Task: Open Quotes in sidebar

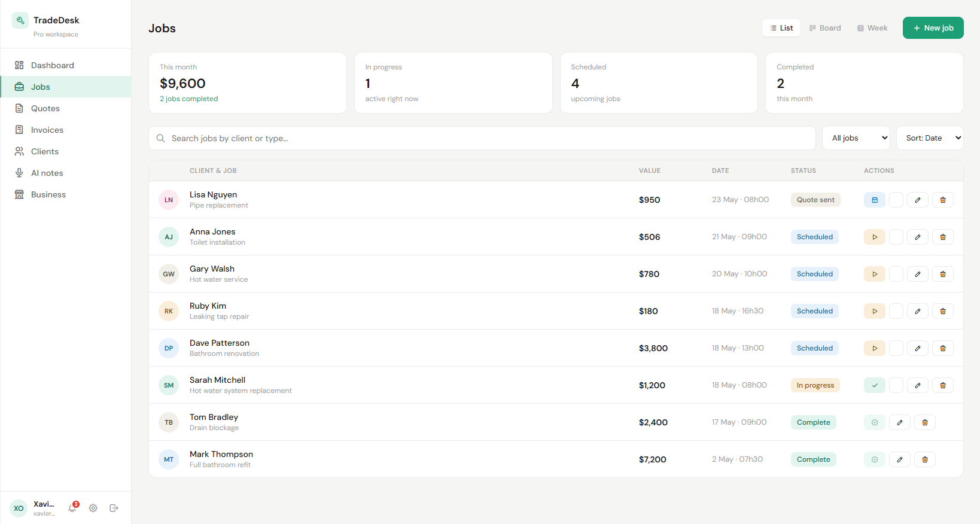Action: pyautogui.click(x=66, y=108)
